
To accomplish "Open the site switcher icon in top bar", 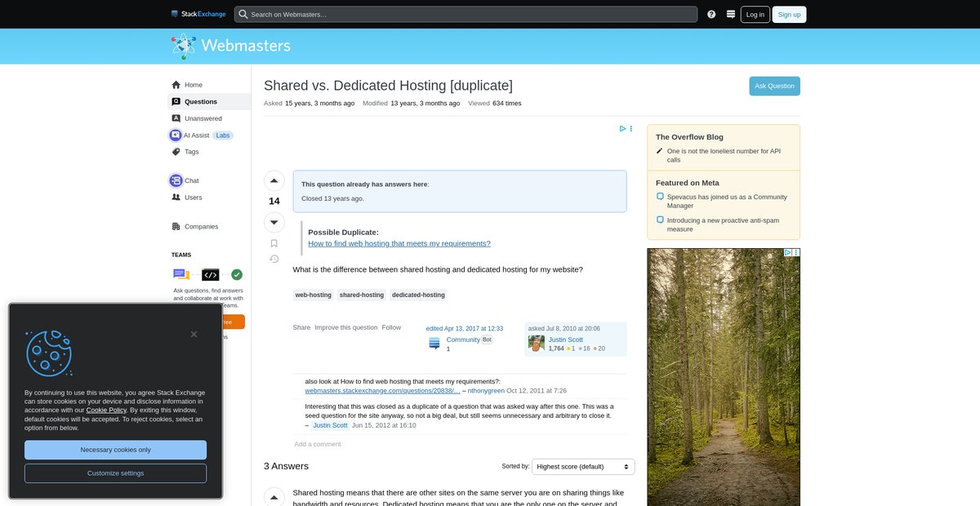I will pyautogui.click(x=731, y=14).
